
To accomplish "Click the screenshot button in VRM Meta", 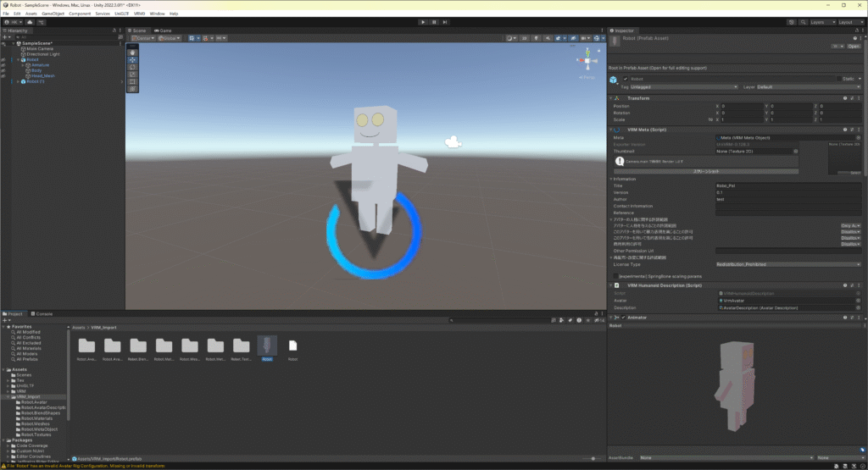I will point(706,171).
